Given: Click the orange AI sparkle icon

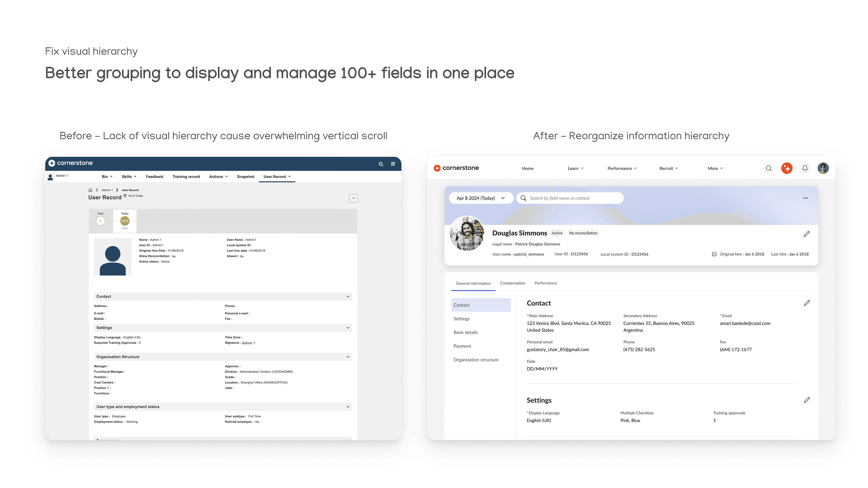Looking at the screenshot, I should tap(786, 168).
